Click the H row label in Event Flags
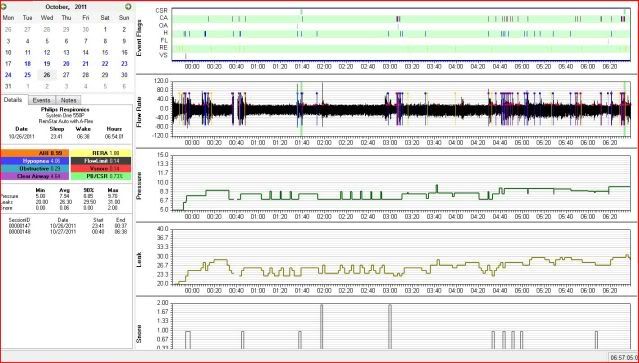The image size is (639, 363). (166, 33)
